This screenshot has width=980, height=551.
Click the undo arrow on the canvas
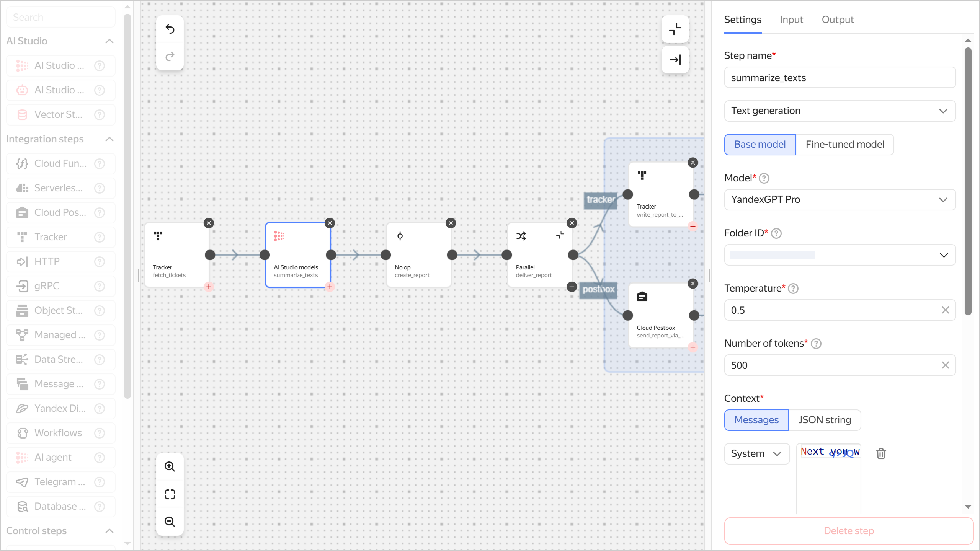pyautogui.click(x=170, y=29)
